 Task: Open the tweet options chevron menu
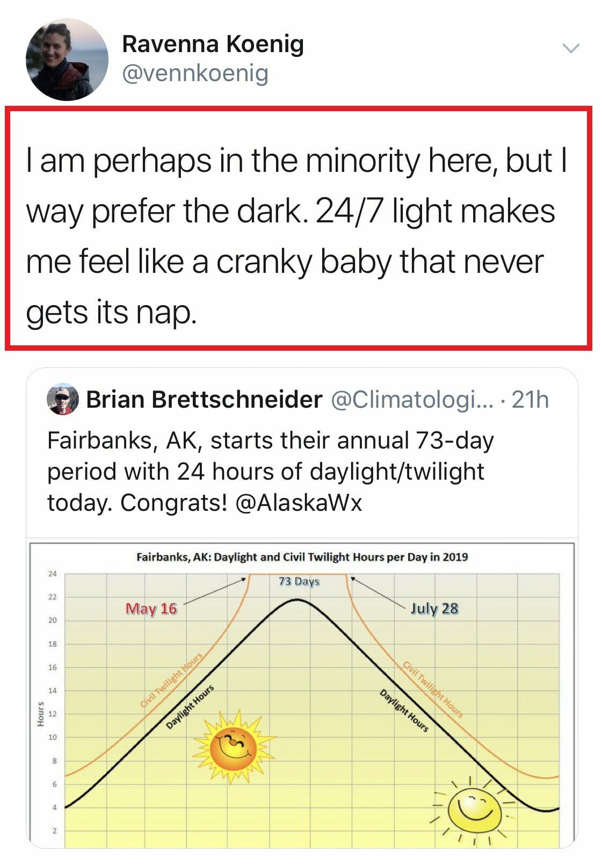tap(571, 48)
